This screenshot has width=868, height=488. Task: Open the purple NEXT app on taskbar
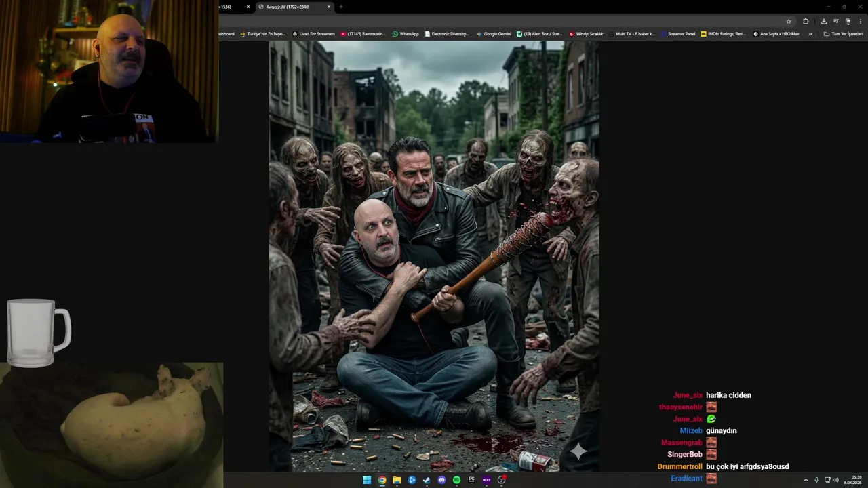pyautogui.click(x=486, y=480)
